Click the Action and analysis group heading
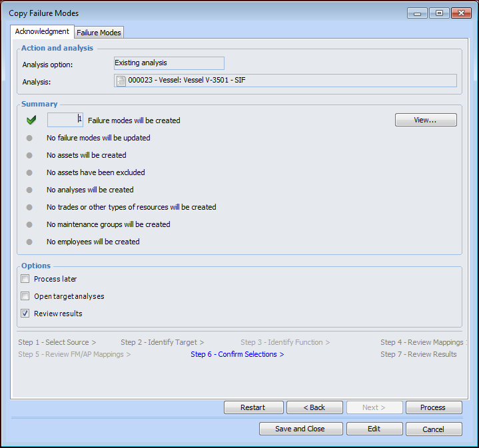 pyautogui.click(x=57, y=48)
